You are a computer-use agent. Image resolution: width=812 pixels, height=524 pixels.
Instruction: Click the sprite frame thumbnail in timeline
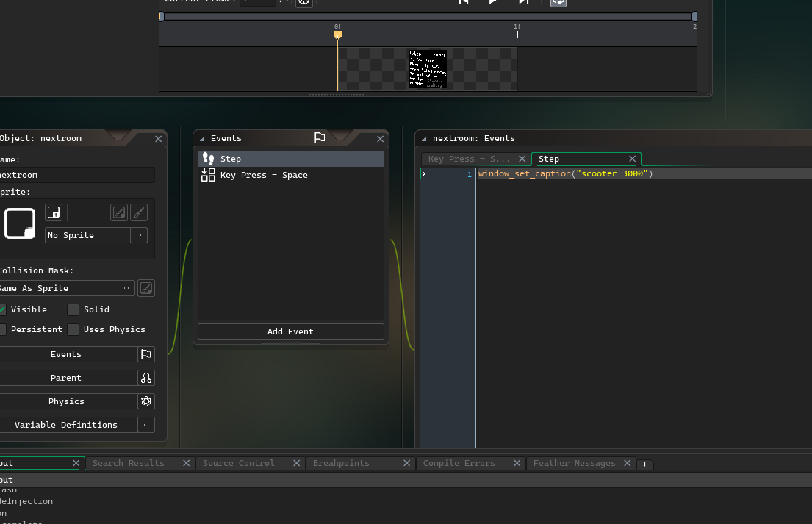click(428, 69)
